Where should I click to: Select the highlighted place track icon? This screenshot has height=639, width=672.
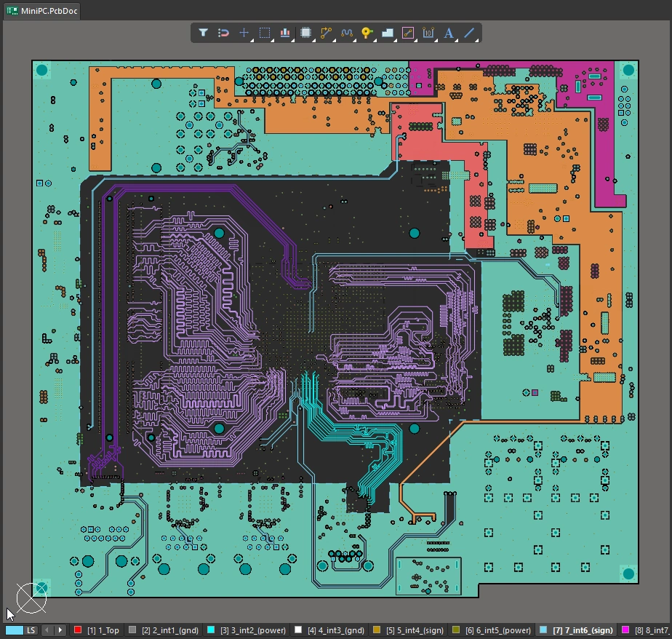tap(408, 33)
